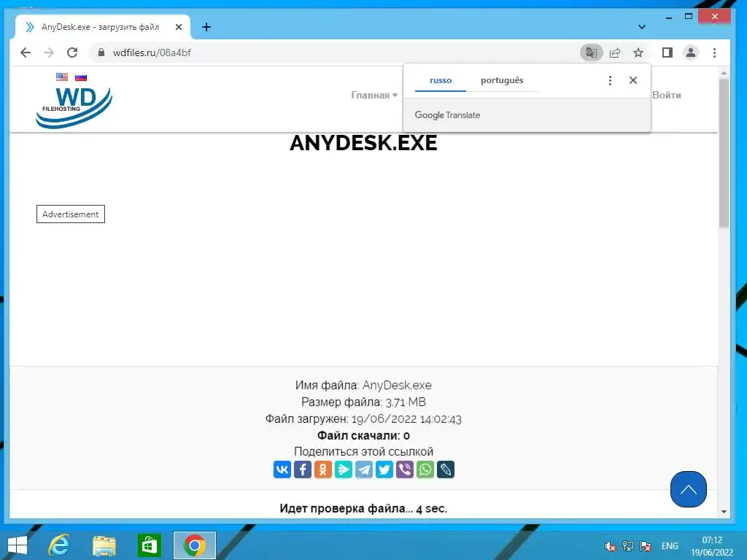
Task: Click the scrollbar up arrow
Action: tap(724, 74)
